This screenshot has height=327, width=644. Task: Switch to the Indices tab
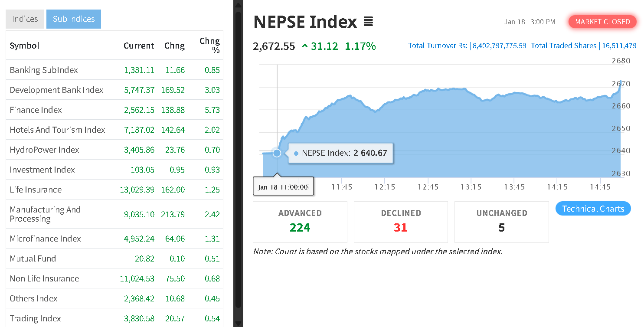point(25,19)
